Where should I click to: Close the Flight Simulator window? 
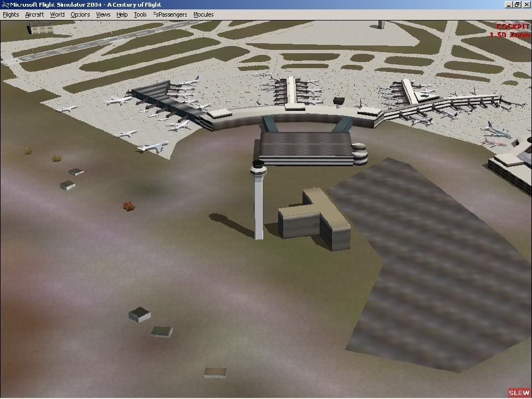coord(526,4)
